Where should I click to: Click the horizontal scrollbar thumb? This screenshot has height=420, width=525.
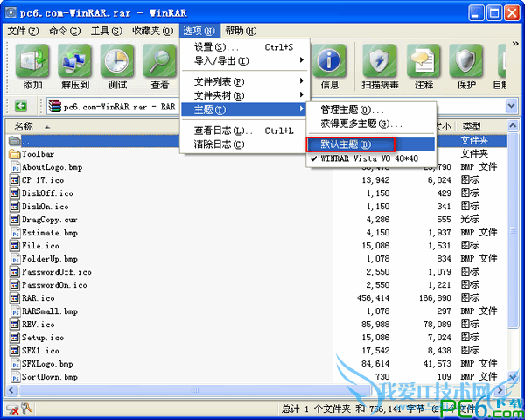[x=195, y=390]
